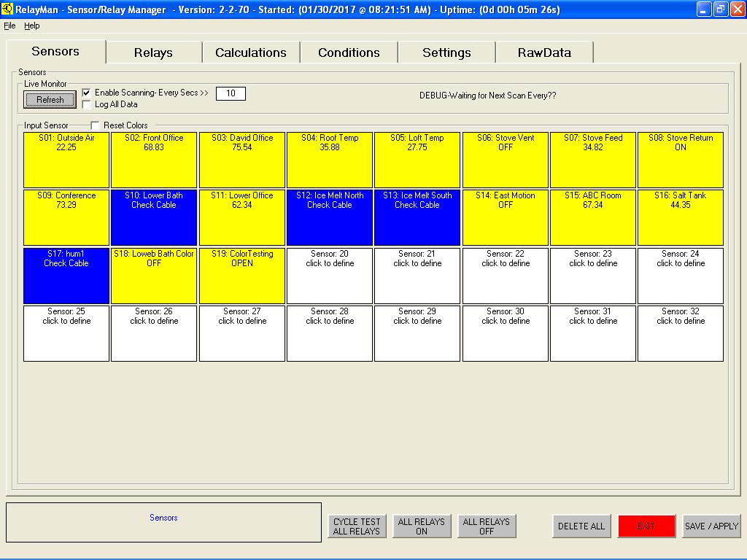This screenshot has width=747, height=560.
Task: Open the Help menu
Action: click(32, 26)
